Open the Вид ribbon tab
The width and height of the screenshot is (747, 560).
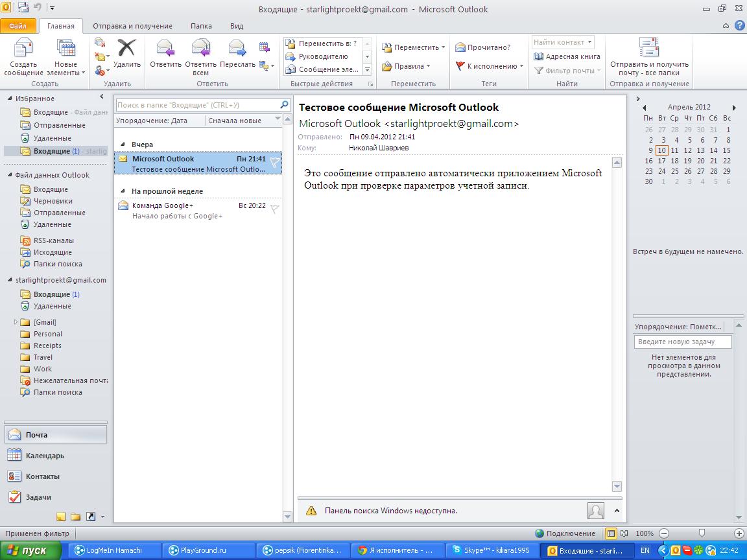237,26
